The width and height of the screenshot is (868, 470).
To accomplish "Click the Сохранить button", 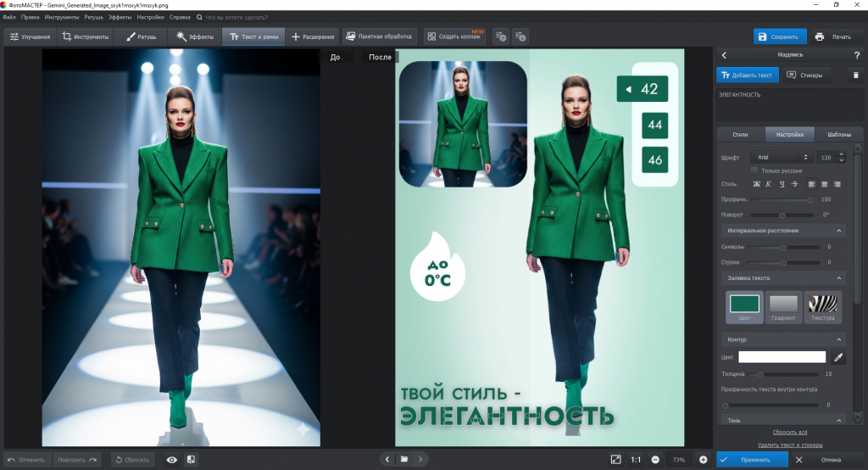I will [780, 36].
